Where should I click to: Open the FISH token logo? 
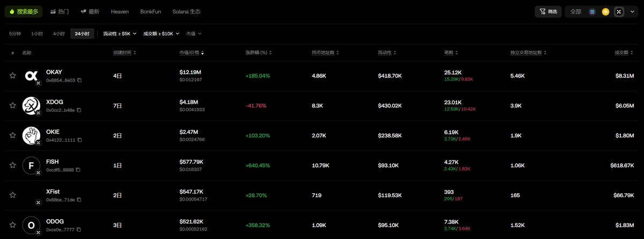click(31, 165)
